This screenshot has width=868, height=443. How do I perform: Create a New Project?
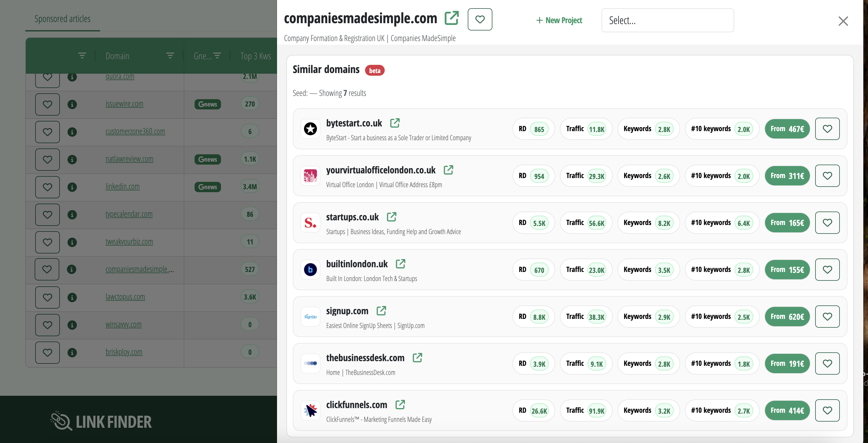559,20
